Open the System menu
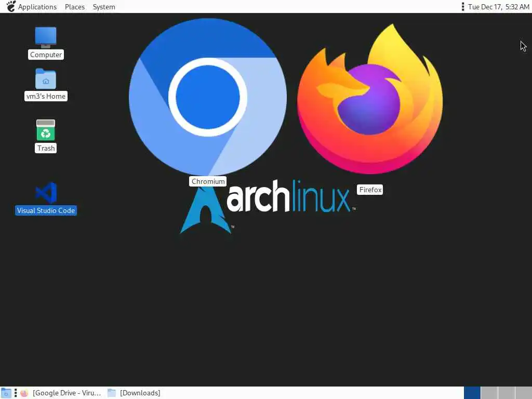 coord(104,7)
